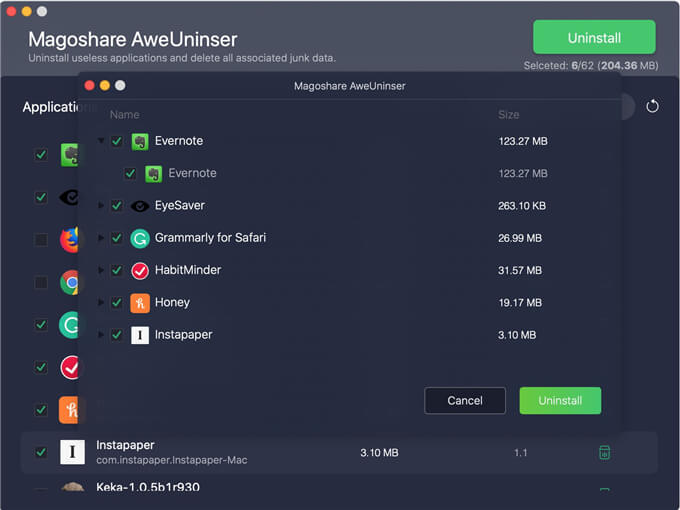Expand the Instapaper tree row
Viewport: 680px width, 510px height.
click(101, 335)
